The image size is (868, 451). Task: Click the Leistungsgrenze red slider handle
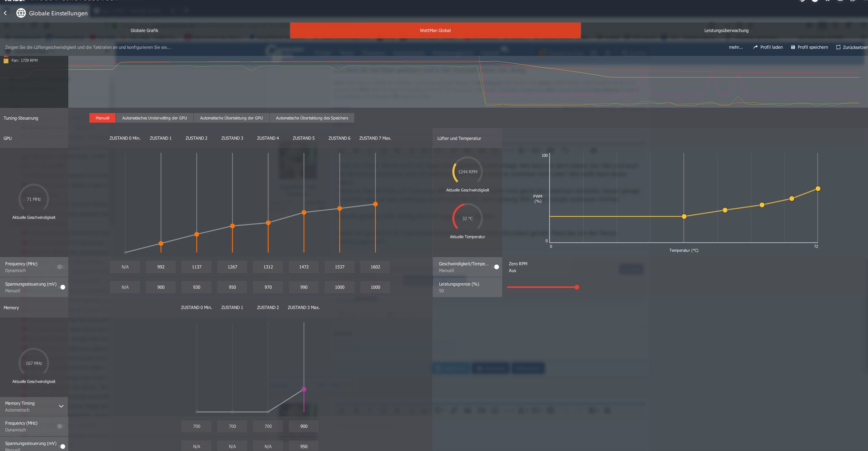(x=577, y=287)
